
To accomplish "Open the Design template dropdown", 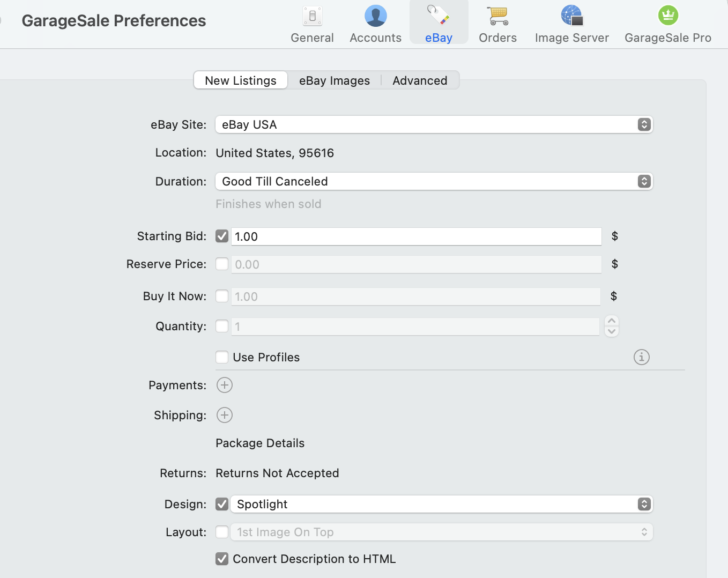I will tap(442, 504).
